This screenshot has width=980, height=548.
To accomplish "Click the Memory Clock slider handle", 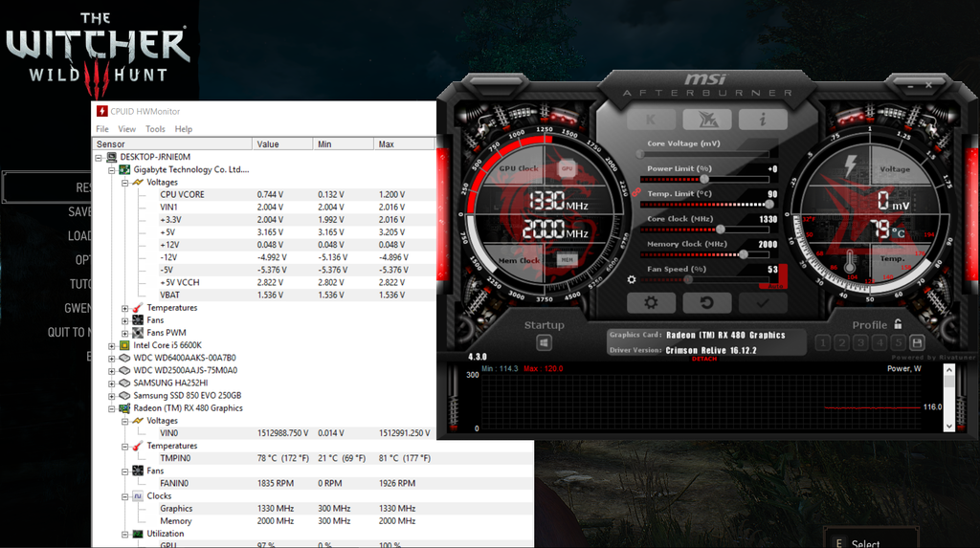I will click(x=743, y=254).
